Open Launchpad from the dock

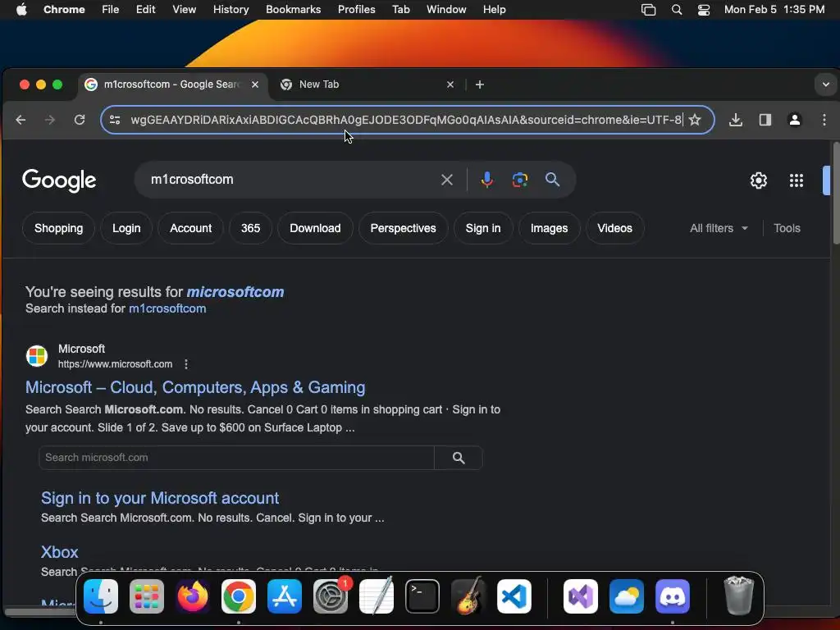(x=147, y=596)
